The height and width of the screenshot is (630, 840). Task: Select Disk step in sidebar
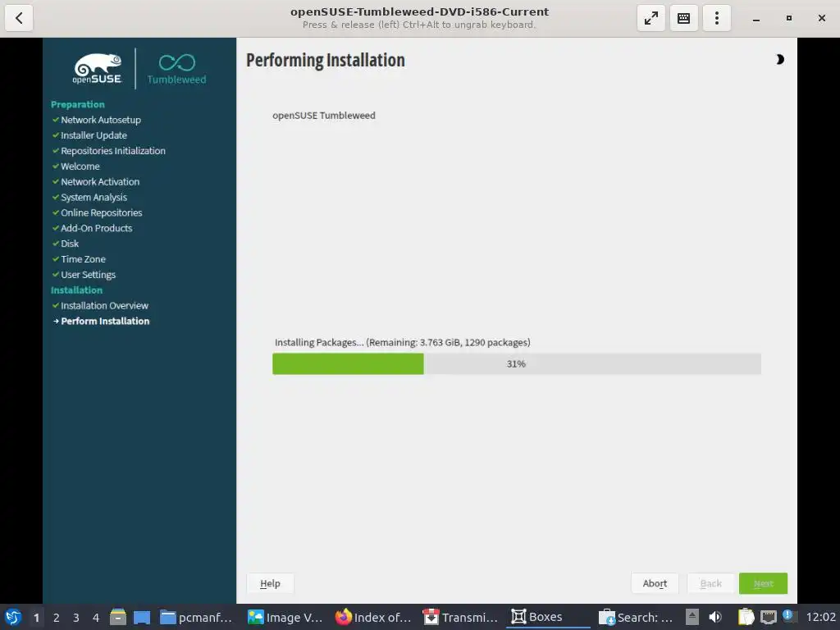coord(70,244)
